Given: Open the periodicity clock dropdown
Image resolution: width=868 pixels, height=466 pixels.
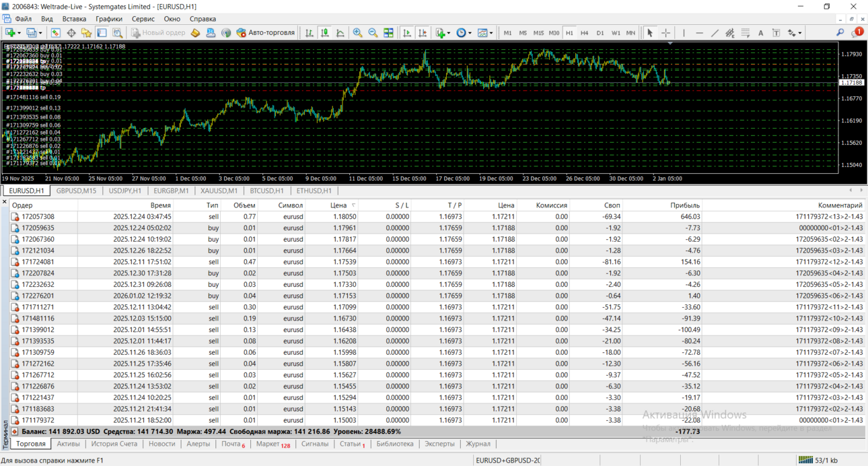Looking at the screenshot, I should 469,32.
